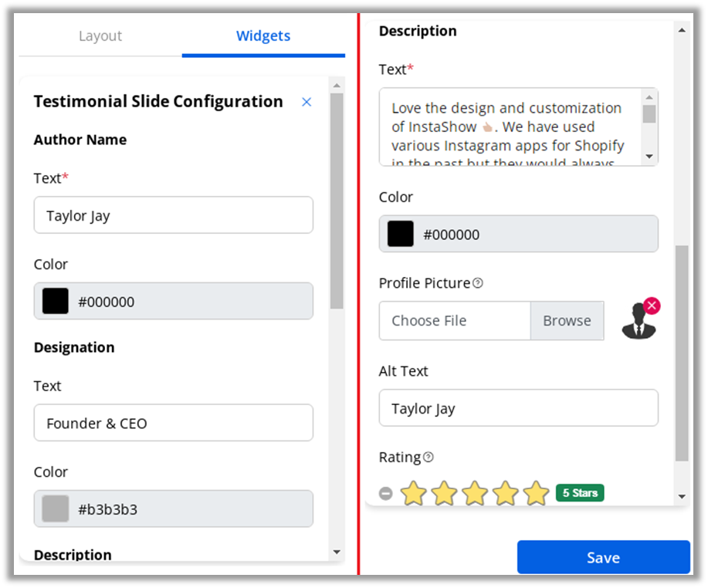Set rating to one star

(414, 493)
